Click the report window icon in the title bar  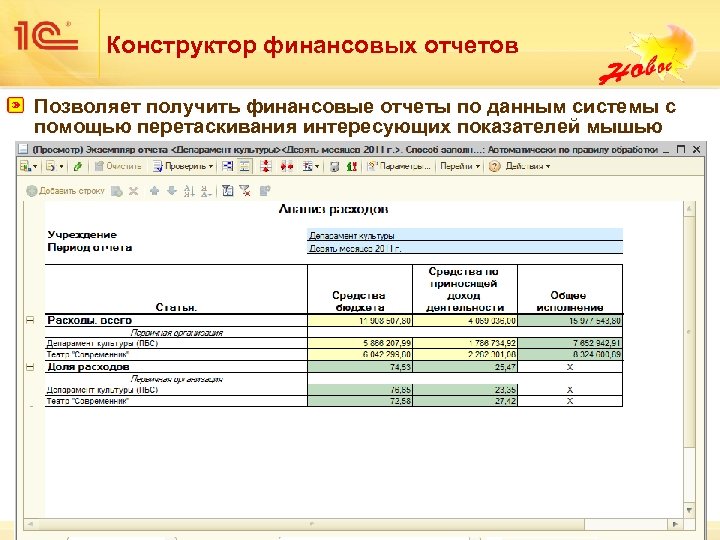pos(23,149)
